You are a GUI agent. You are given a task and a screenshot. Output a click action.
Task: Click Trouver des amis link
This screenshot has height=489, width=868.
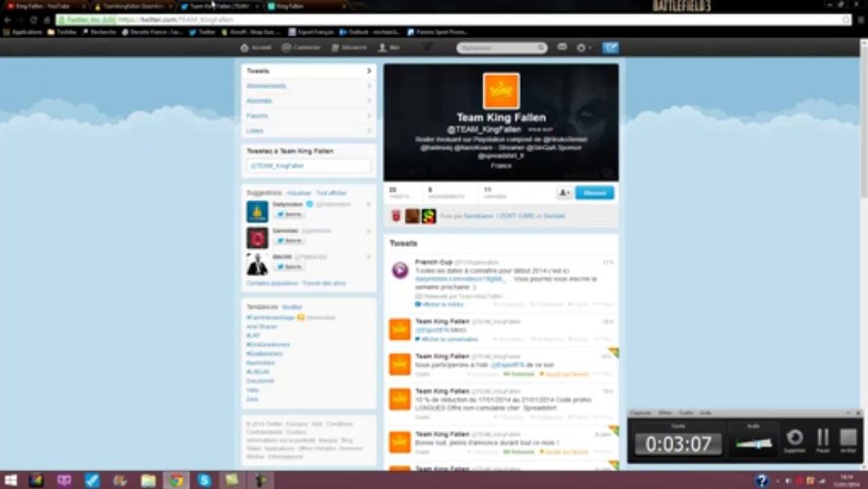click(324, 283)
